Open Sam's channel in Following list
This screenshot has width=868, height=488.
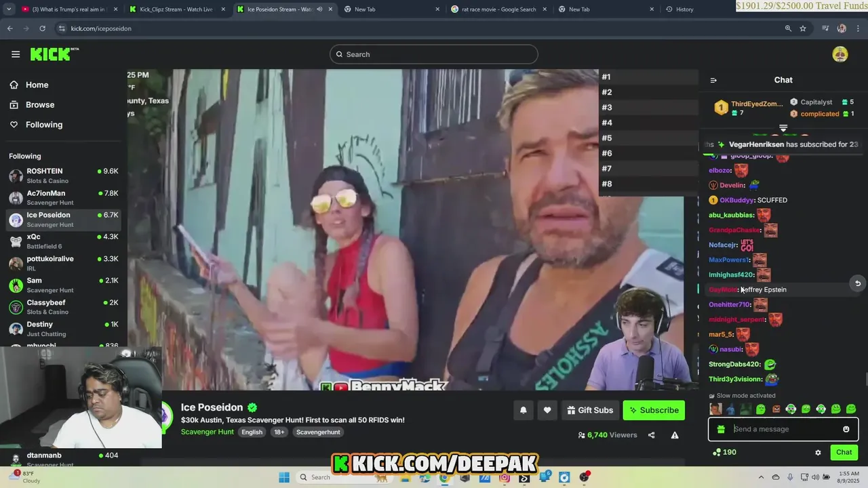tap(64, 285)
